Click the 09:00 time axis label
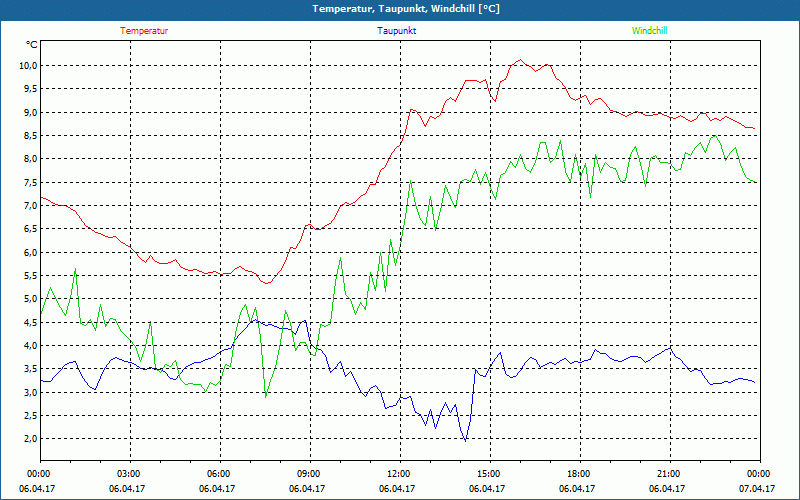800x500 pixels. pos(311,474)
